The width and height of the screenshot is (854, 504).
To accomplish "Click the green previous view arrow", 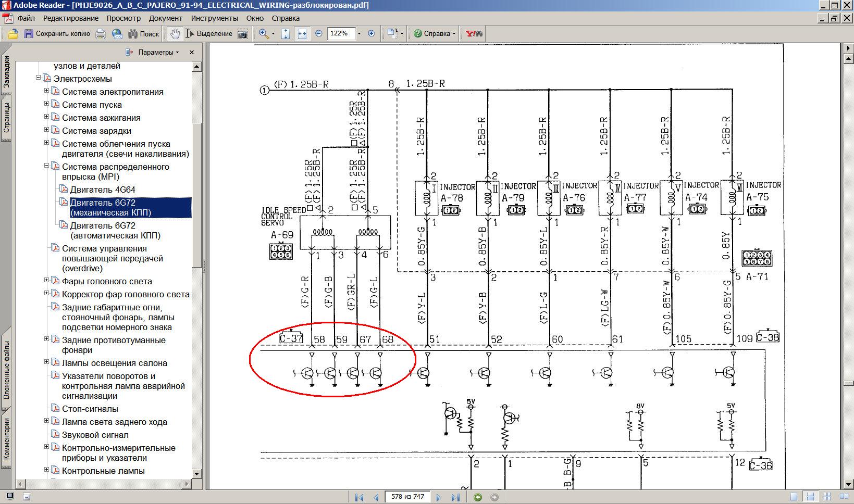I will [478, 497].
